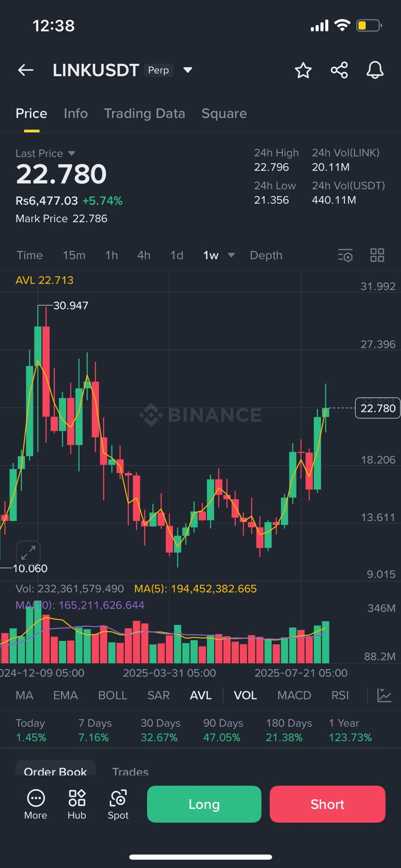Viewport: 401px width, 868px height.
Task: Tap the 10.060 low marker
Action: 30,569
